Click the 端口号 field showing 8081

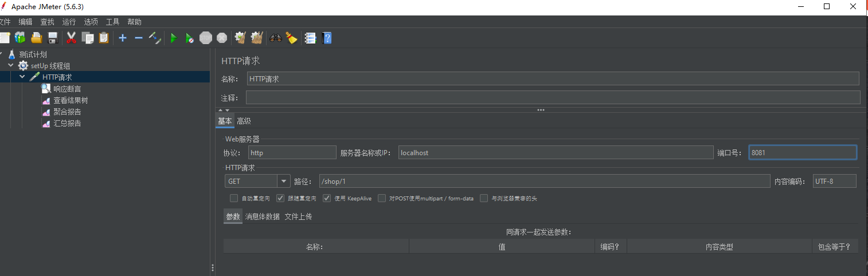click(x=803, y=152)
